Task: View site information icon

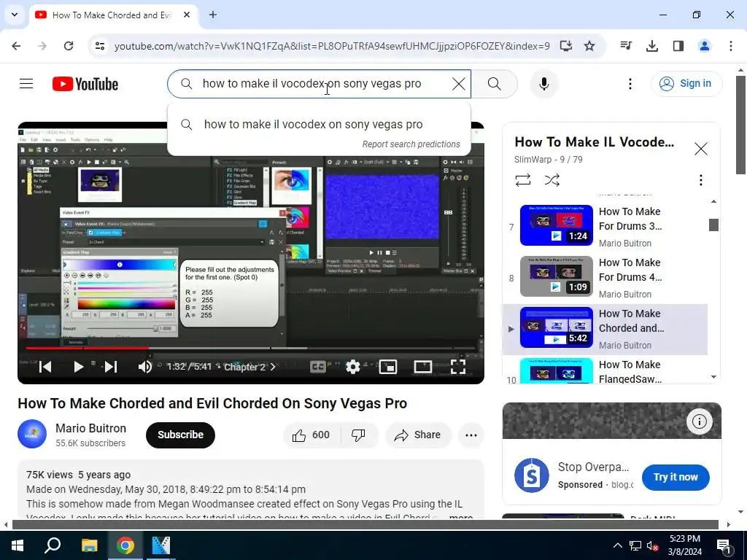Action: pyautogui.click(x=99, y=46)
